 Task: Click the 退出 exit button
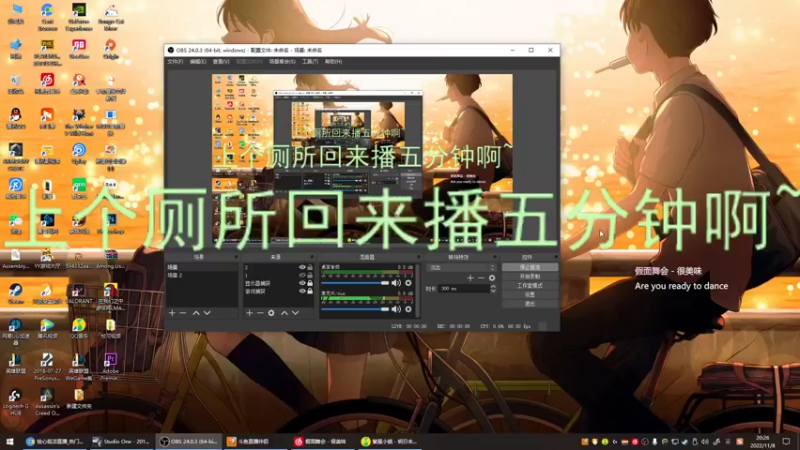530,304
